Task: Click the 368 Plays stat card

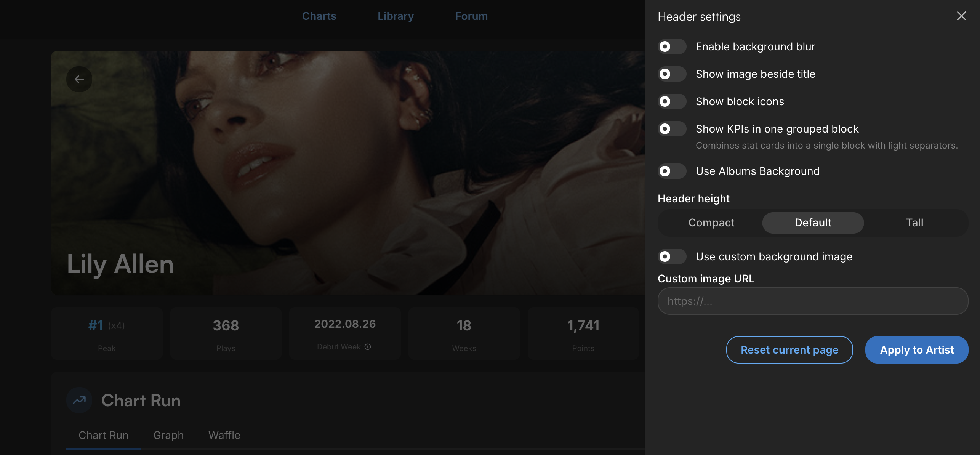Action: pos(226,333)
